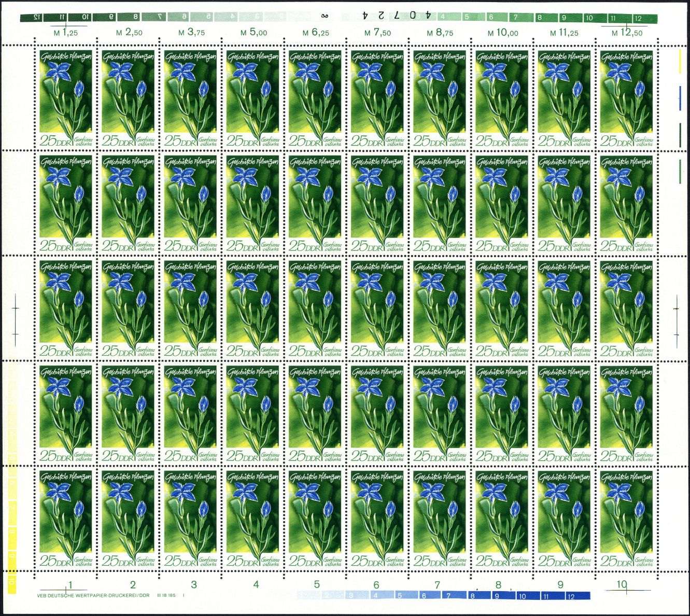Viewport: 690px width, 616px height.
Task: Select the 'M 6,25' column total
Action: 315,33
